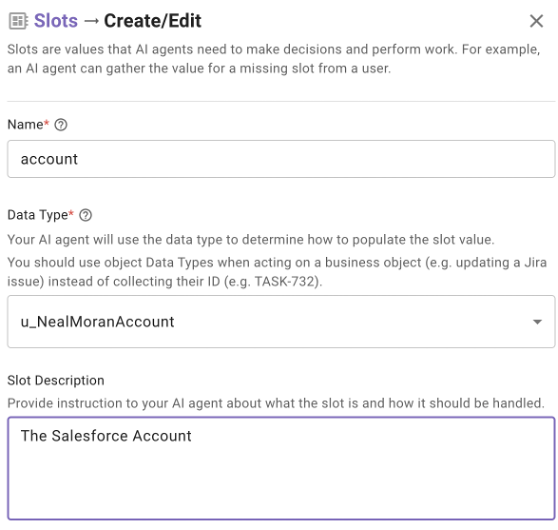The width and height of the screenshot is (558, 530).
Task: Click the Name field label
Action: [x=25, y=125]
